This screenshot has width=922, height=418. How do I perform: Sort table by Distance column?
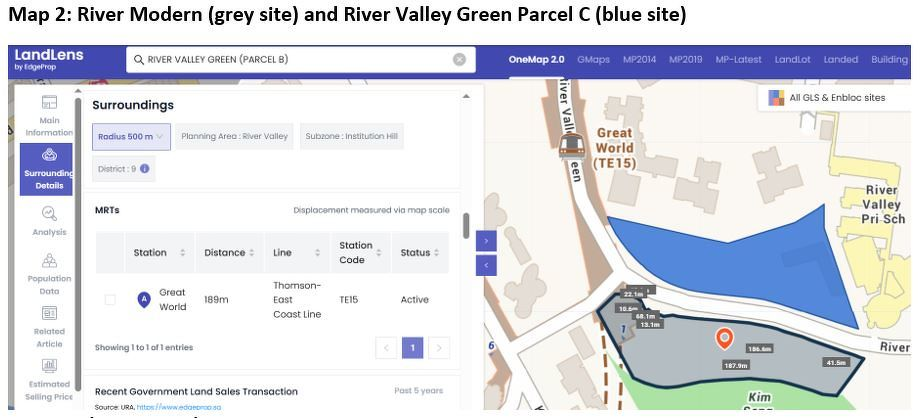tap(231, 253)
